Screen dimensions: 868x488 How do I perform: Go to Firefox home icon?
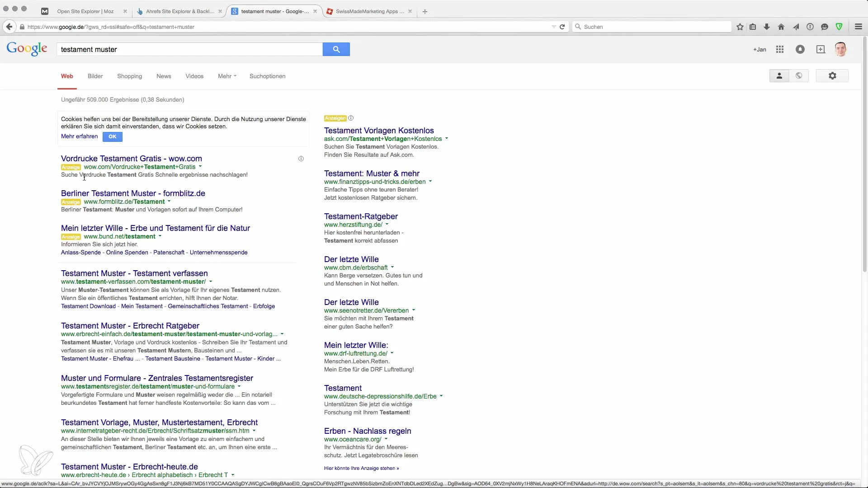click(781, 27)
